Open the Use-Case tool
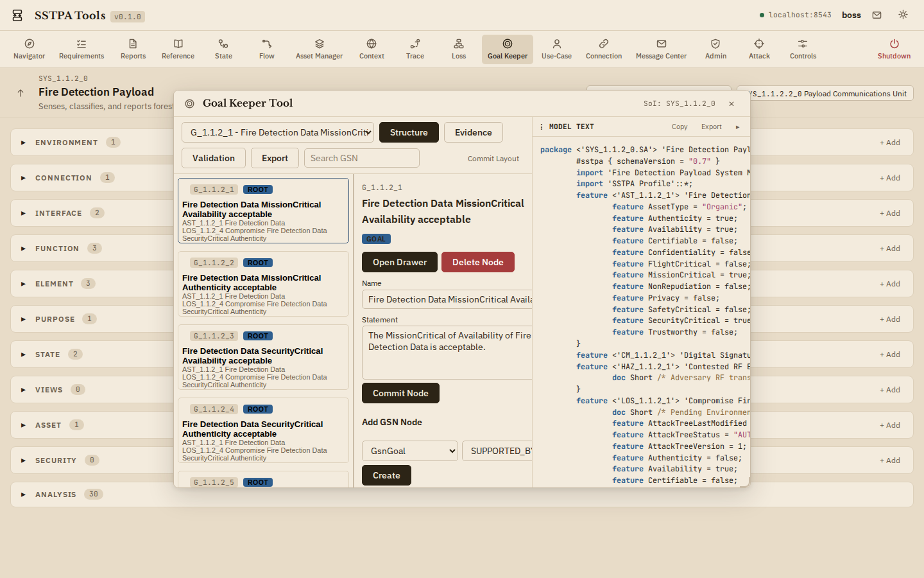 pyautogui.click(x=556, y=49)
